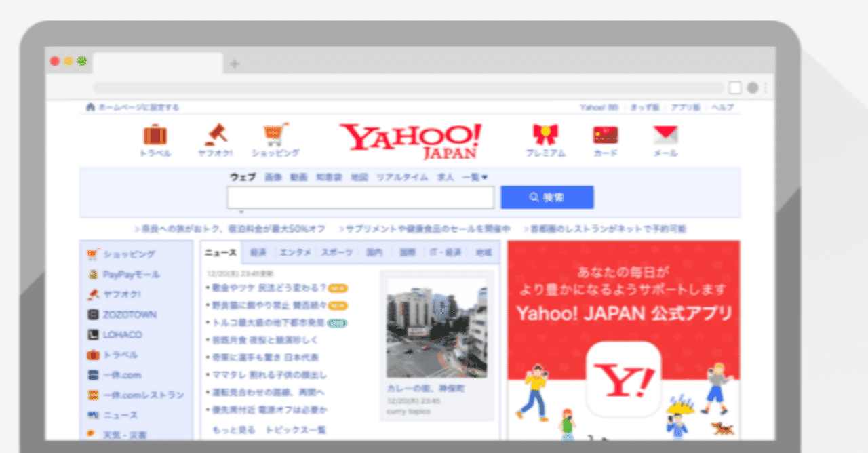Open the Yahoo! BB link at top right
Viewport: 868px width, 453px height.
(599, 107)
